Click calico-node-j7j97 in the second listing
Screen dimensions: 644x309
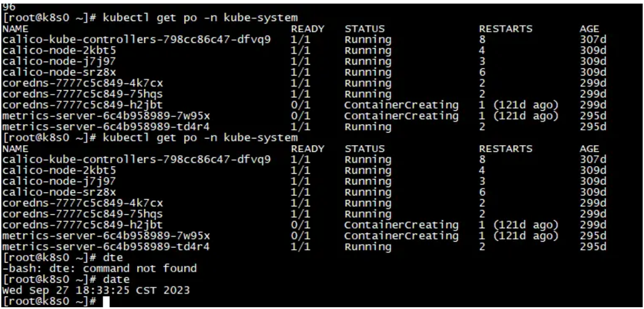[59, 181]
